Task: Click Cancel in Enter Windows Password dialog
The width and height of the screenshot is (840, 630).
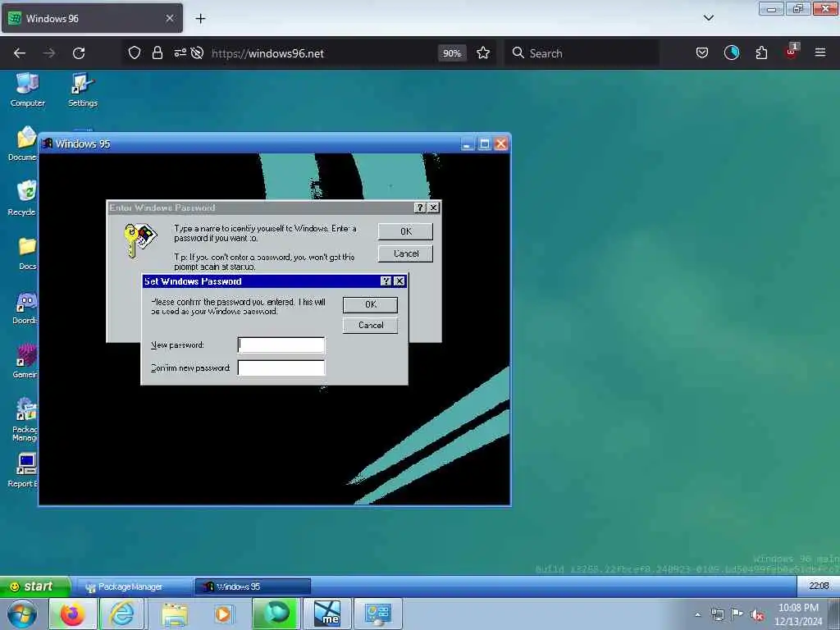Action: 405,253
